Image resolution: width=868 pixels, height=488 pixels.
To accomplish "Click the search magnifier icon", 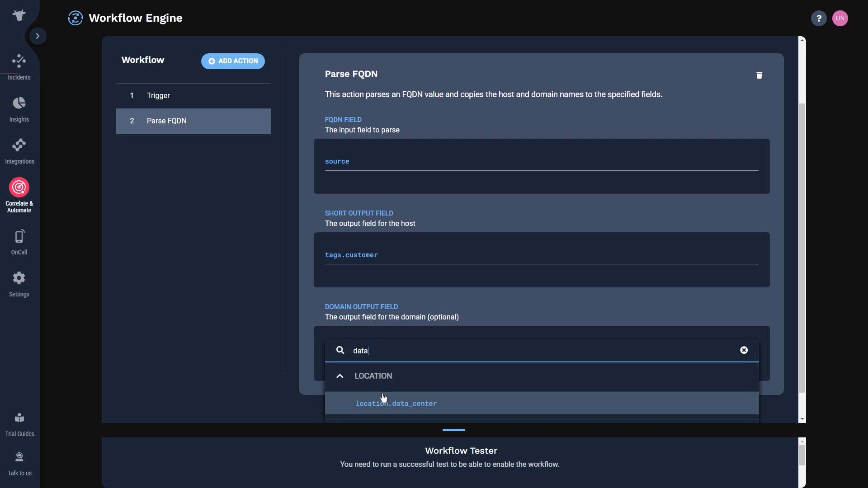I will pos(340,350).
